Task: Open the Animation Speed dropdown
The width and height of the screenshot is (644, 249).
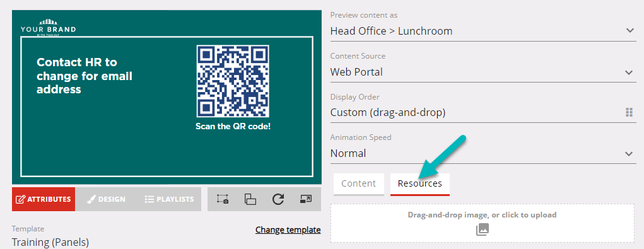Action: [x=483, y=153]
